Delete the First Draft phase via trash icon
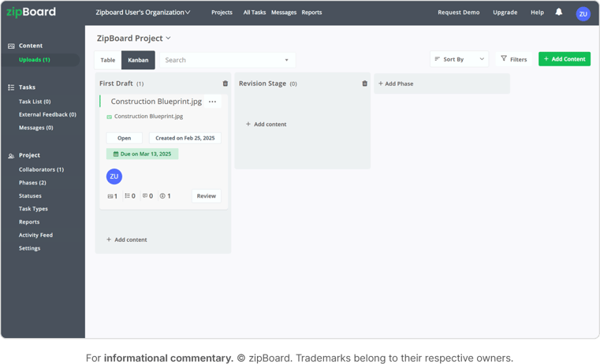The width and height of the screenshot is (600, 364). tap(225, 84)
